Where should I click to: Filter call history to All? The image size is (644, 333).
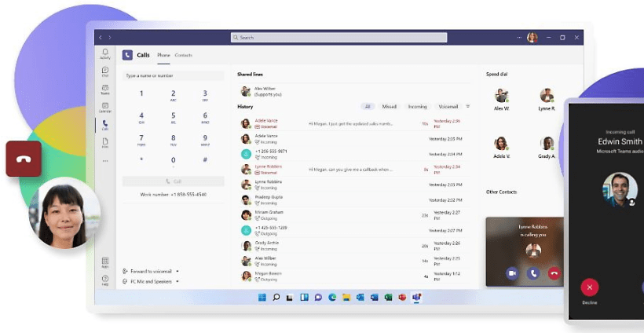pyautogui.click(x=368, y=107)
